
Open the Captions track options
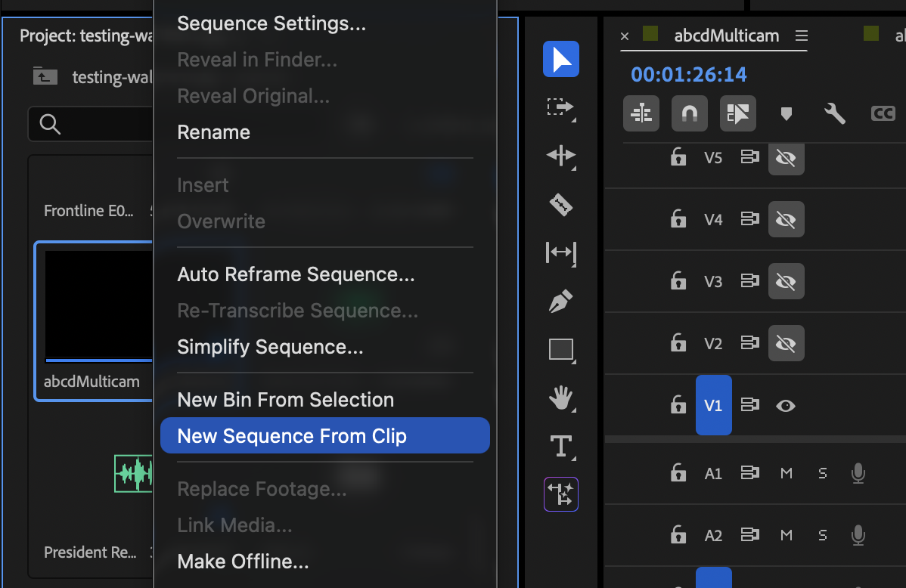click(883, 114)
